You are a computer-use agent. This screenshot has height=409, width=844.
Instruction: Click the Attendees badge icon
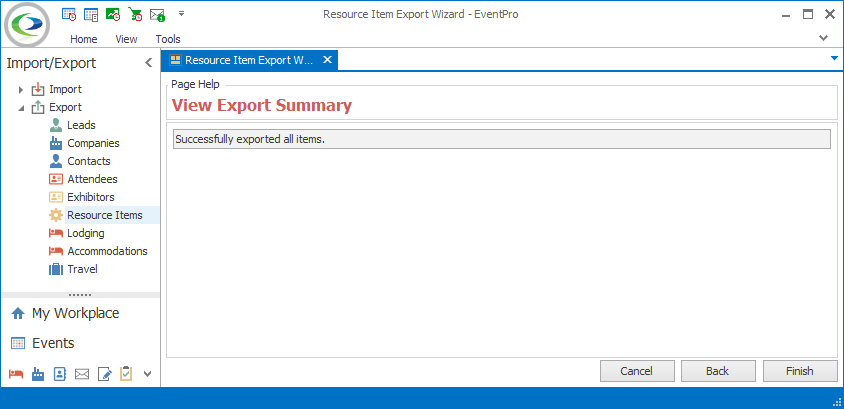click(x=56, y=179)
